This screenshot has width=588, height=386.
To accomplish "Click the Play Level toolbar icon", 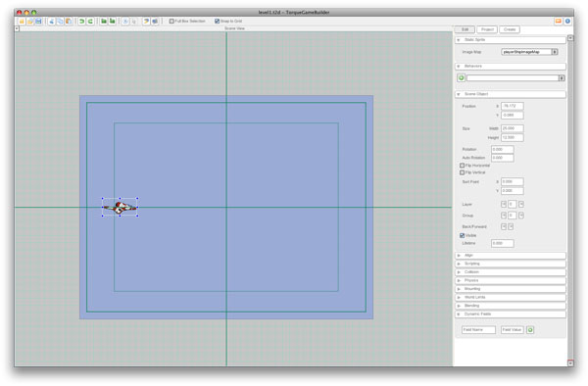I will tap(125, 21).
